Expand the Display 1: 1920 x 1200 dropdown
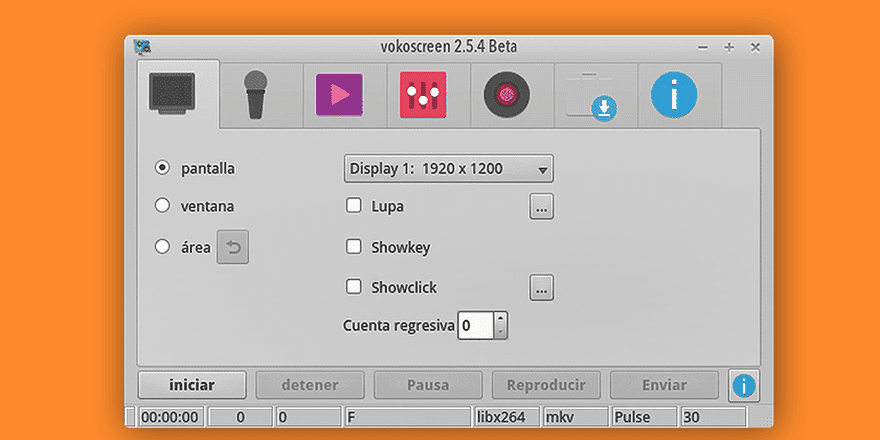The height and width of the screenshot is (440, 880). click(x=448, y=168)
